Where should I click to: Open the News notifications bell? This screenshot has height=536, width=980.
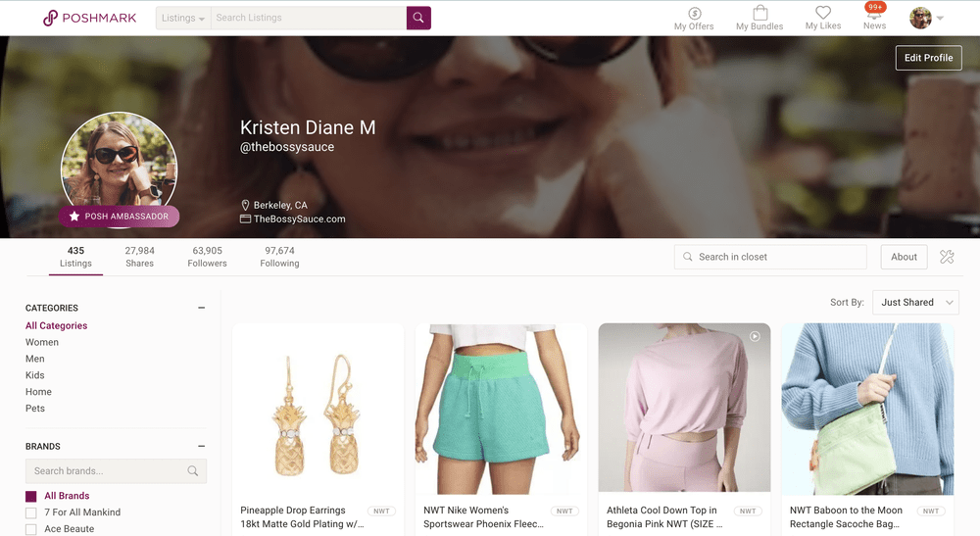pyautogui.click(x=874, y=13)
